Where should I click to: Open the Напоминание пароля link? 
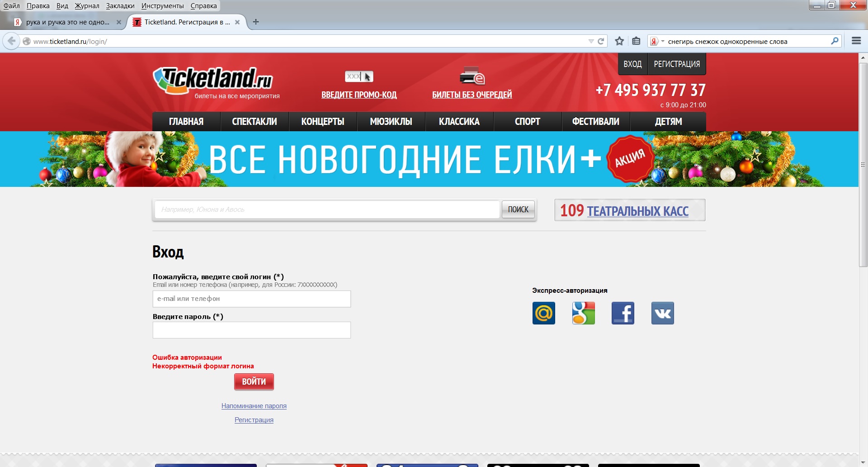point(254,406)
